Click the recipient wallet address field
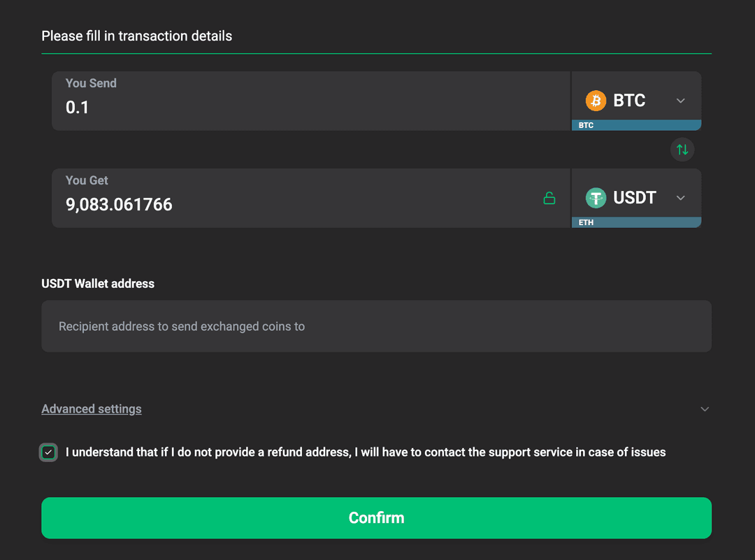Screen dimensions: 755x560 (x=376, y=326)
